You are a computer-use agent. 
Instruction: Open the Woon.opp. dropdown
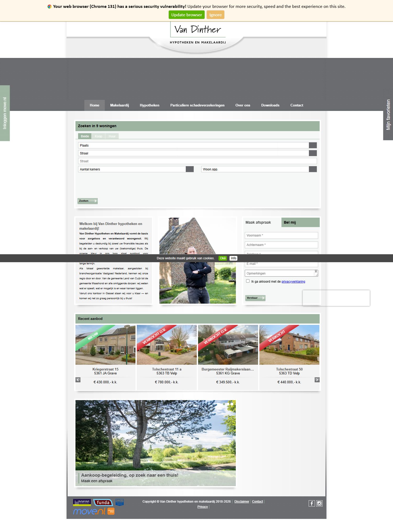(x=313, y=169)
